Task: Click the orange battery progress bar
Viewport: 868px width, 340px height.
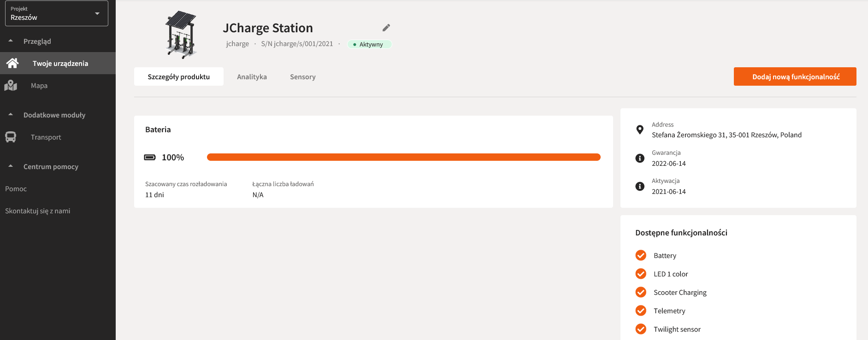Action: pos(404,157)
